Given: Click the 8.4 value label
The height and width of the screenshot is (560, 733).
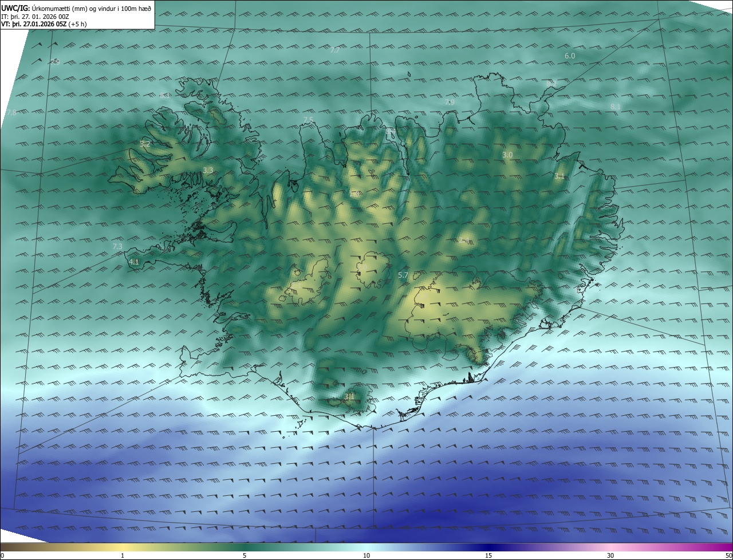Looking at the screenshot, I should (x=391, y=132).
